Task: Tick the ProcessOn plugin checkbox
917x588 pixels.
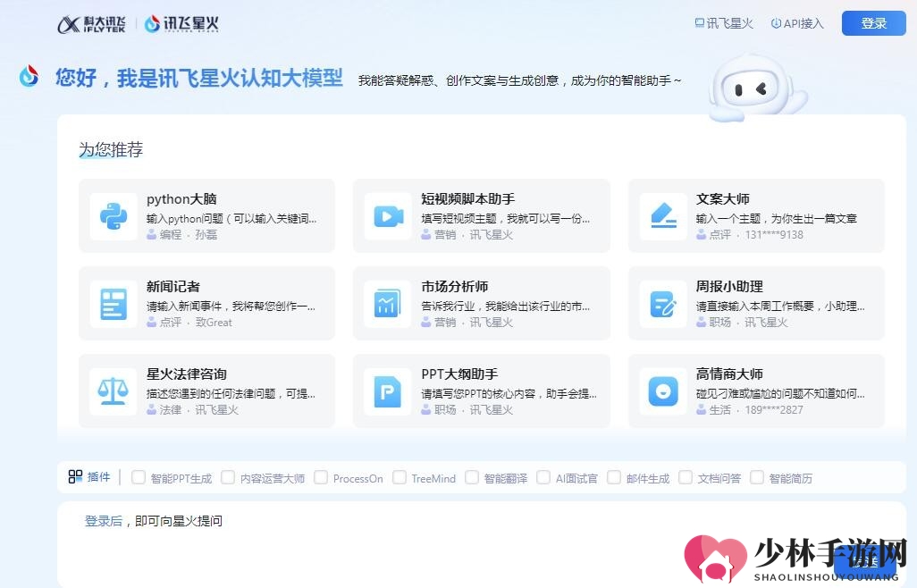Action: tap(321, 477)
